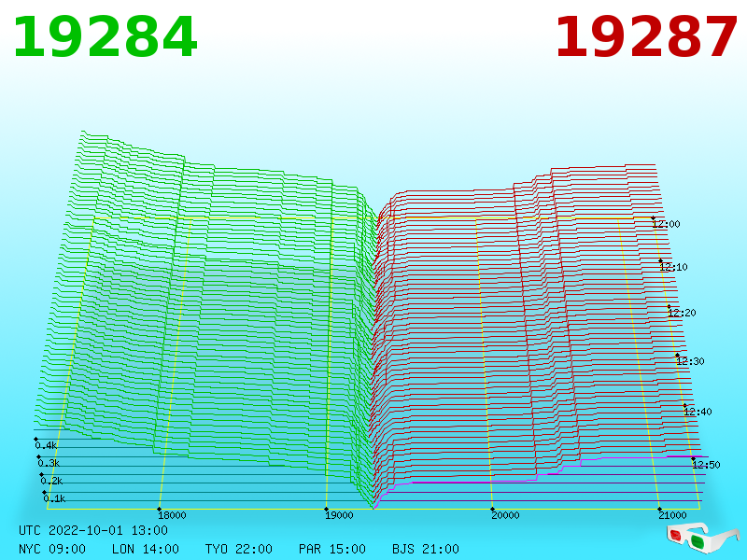Click the 12:00 time axis marker
The image size is (747, 560).
tap(666, 224)
